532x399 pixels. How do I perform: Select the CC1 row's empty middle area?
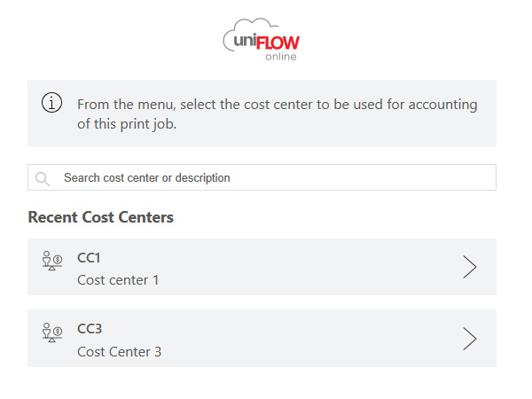pyautogui.click(x=305, y=267)
